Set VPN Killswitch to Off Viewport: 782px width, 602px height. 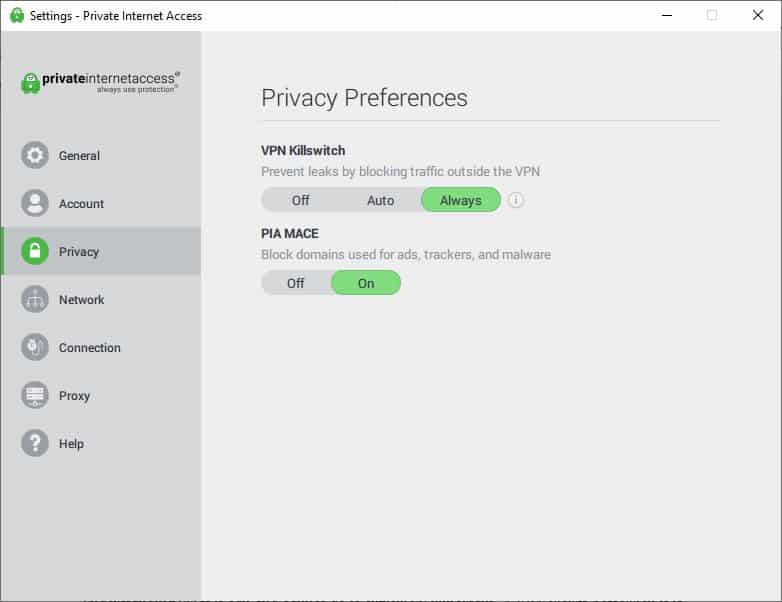(x=301, y=200)
